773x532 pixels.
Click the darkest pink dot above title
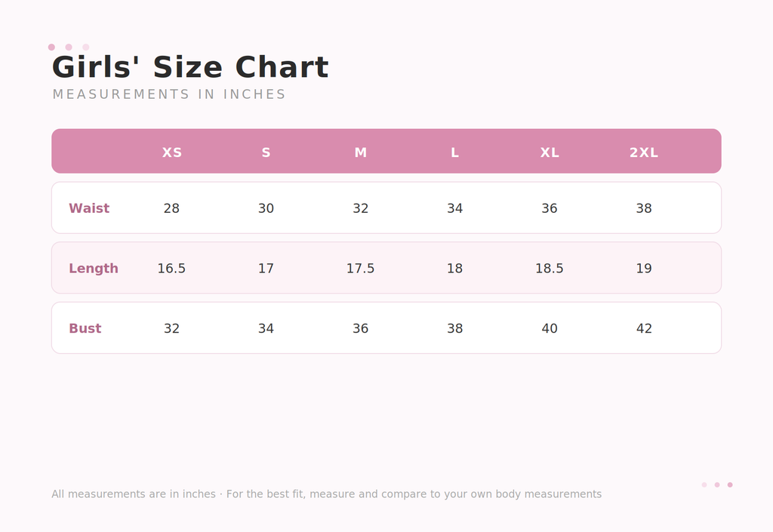pos(51,48)
